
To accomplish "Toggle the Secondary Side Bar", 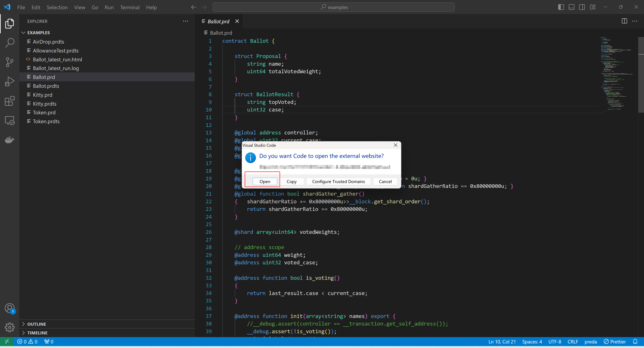I will point(582,7).
